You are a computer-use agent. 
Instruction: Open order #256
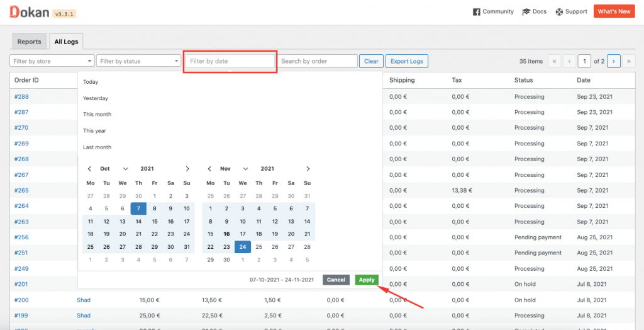(21, 237)
